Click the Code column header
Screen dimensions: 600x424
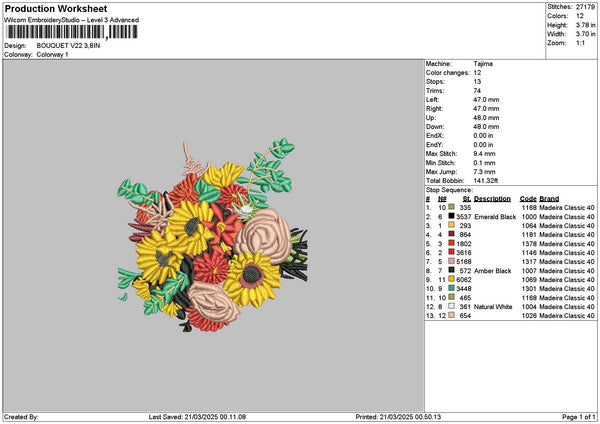528,198
